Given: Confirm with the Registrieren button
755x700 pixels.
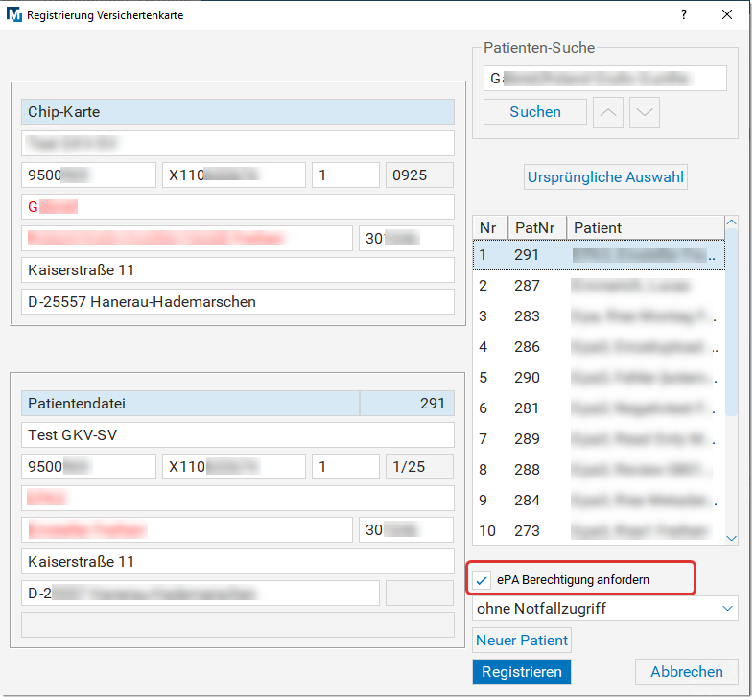Looking at the screenshot, I should [x=521, y=671].
